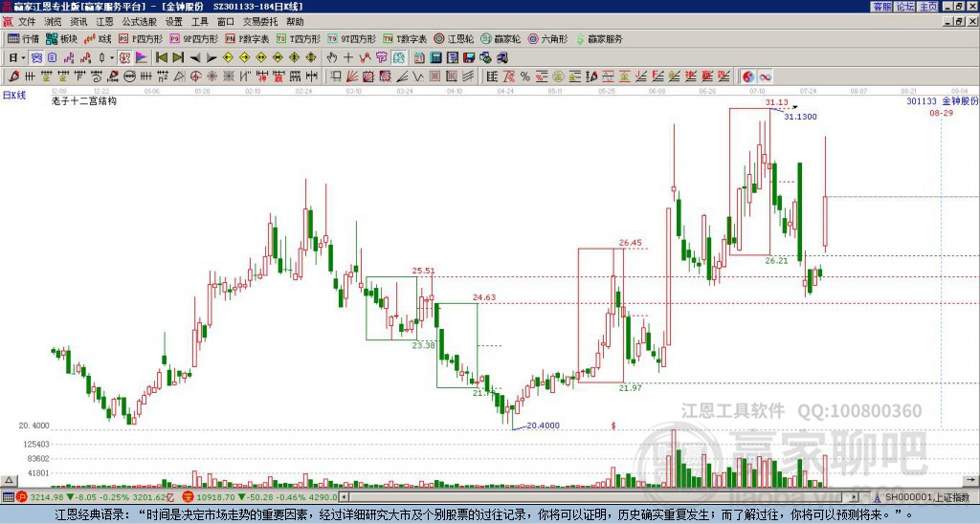Click the 行情 toolbar button
Image resolution: width=980 pixels, height=524 pixels.
click(x=23, y=38)
